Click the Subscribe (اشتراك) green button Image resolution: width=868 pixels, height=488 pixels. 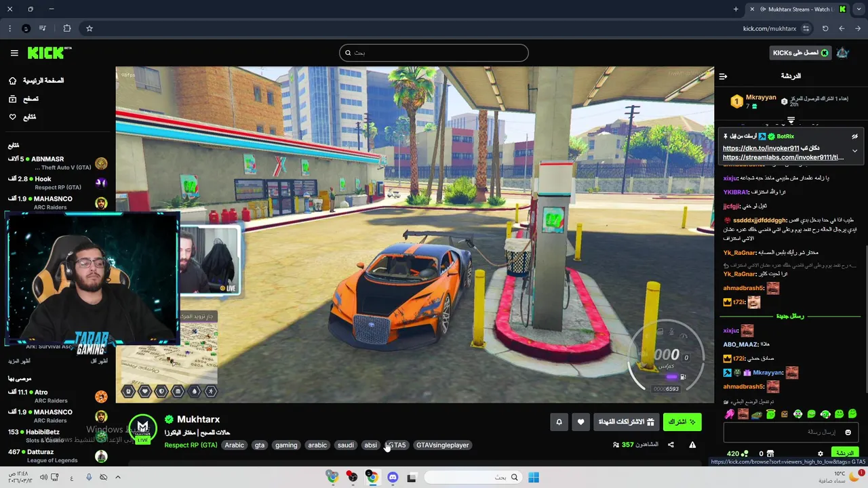click(682, 422)
